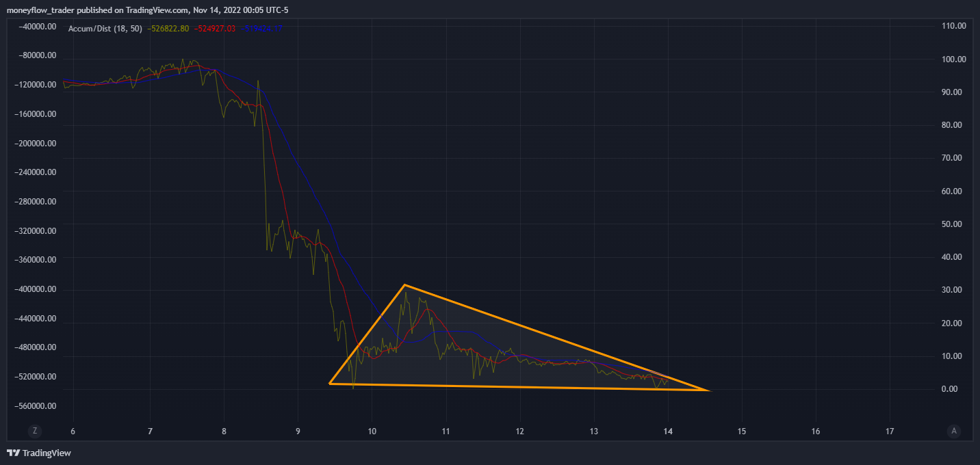Click left axis label -240000.00
The width and height of the screenshot is (980, 465).
[x=34, y=173]
